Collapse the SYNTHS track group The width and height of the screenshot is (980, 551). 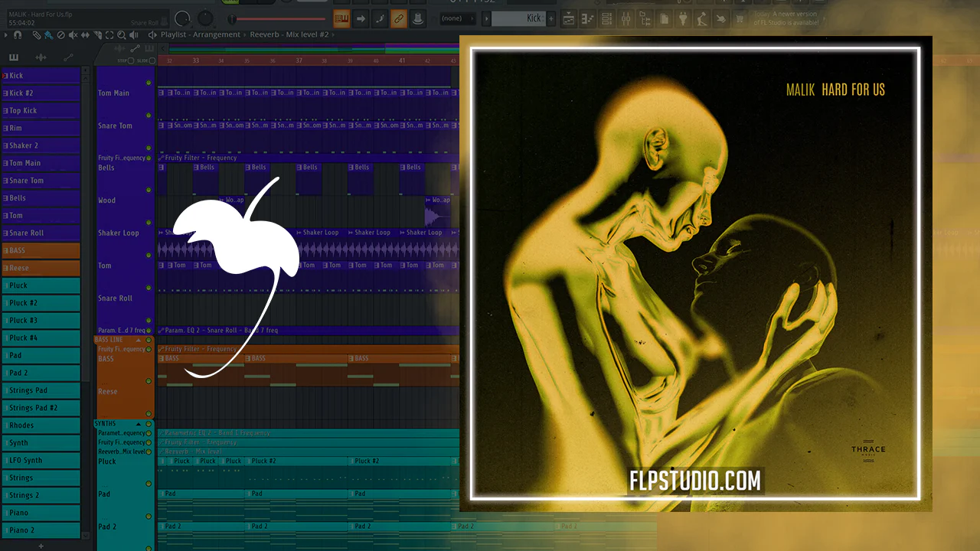pyautogui.click(x=139, y=424)
